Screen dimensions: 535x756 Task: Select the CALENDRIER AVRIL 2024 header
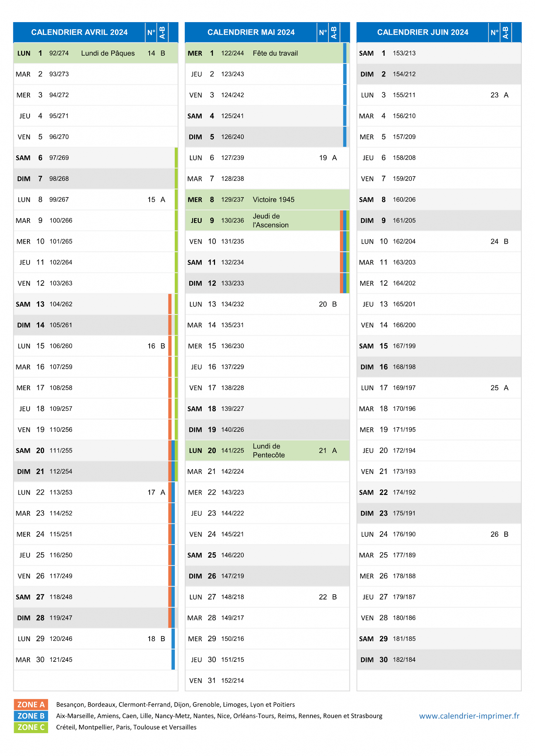[79, 32]
